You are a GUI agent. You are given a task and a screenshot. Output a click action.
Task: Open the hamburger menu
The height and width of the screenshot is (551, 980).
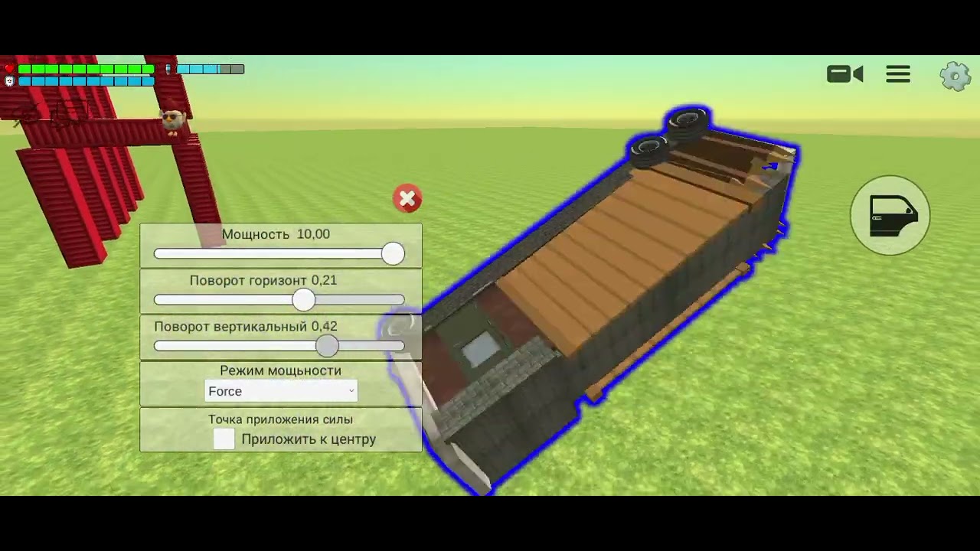[898, 74]
